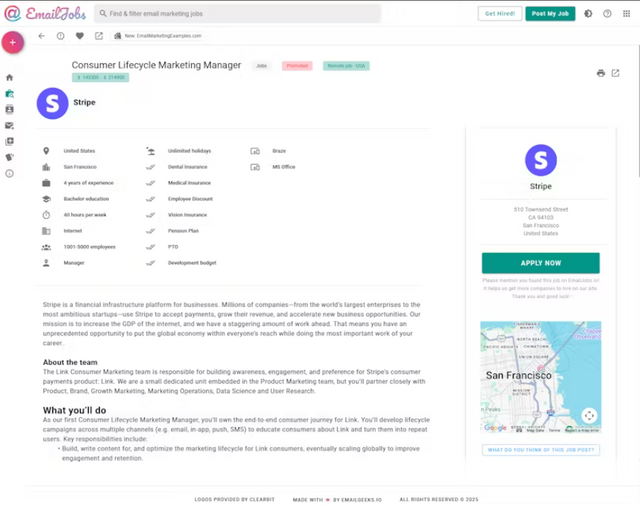Toggle dark mode brightness icon
This screenshot has width=640, height=506.
(588, 13)
